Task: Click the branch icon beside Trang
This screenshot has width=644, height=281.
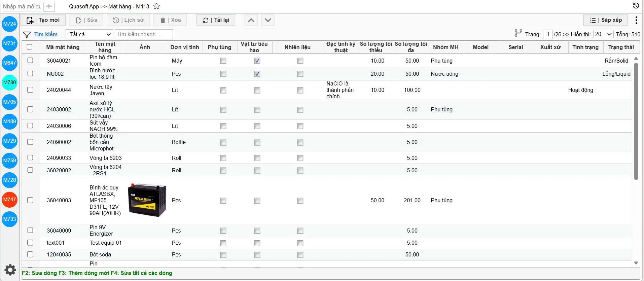Action: point(518,33)
